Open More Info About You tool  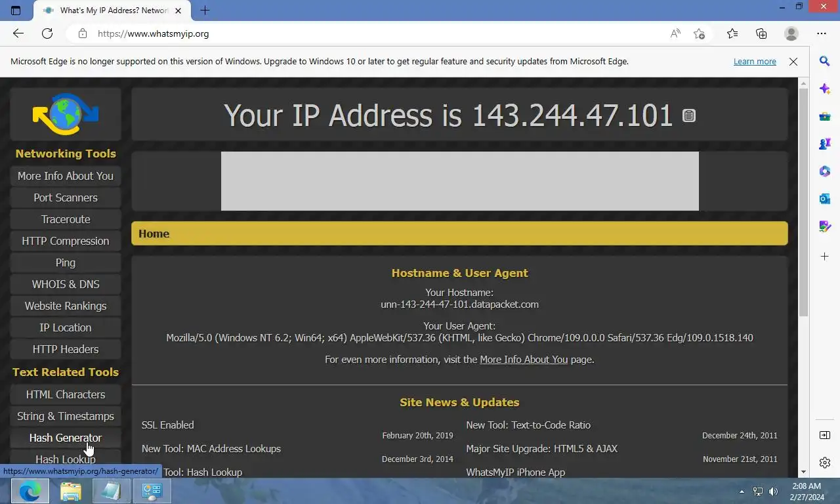66,176
